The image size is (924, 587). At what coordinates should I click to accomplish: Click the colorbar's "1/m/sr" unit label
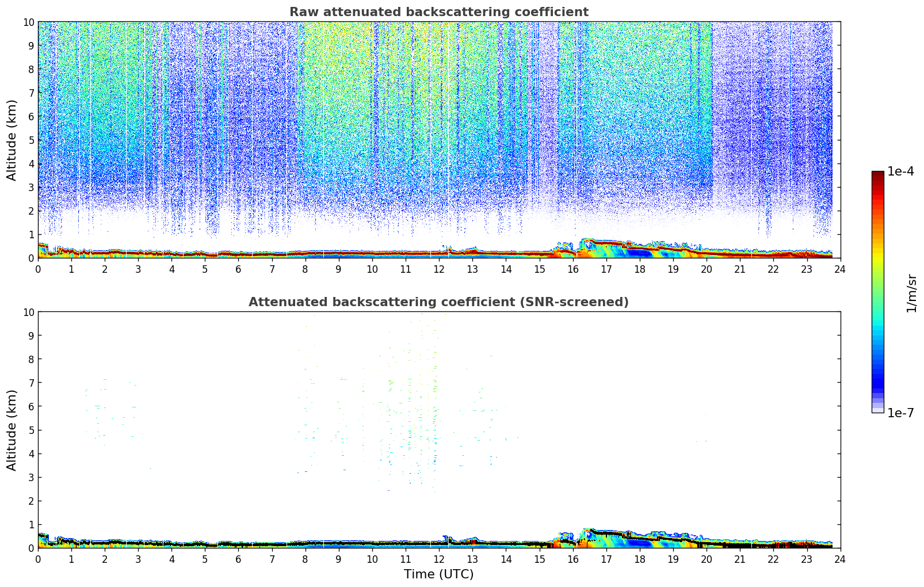[x=911, y=292]
